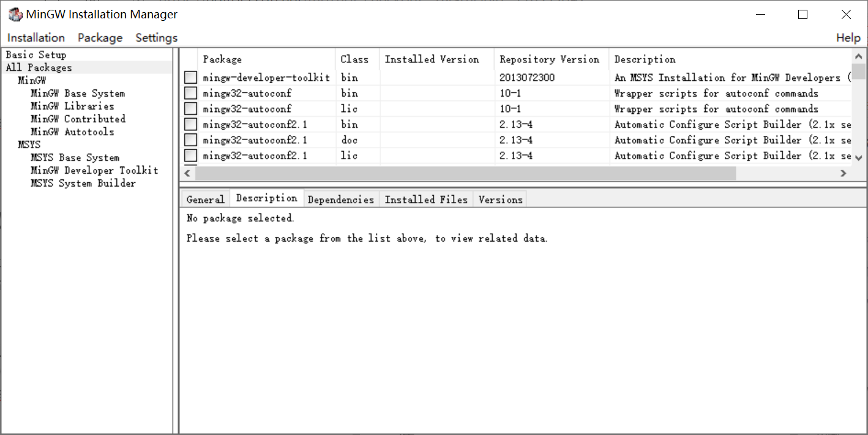The width and height of the screenshot is (868, 435).
Task: Check the mingw-developer-toolkit bin package checkbox
Action: pos(190,77)
